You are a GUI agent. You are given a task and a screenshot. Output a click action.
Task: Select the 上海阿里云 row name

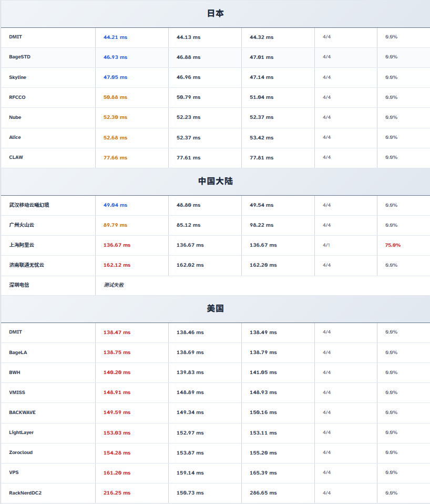tap(22, 245)
